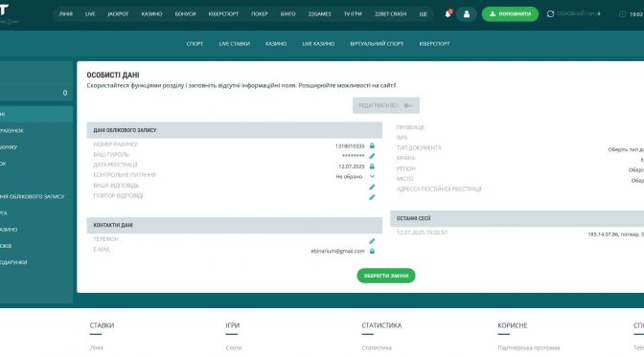The height and width of the screenshot is (356, 644).
Task: Switch to the LIVE КАЗИНО tab
Action: click(x=318, y=43)
